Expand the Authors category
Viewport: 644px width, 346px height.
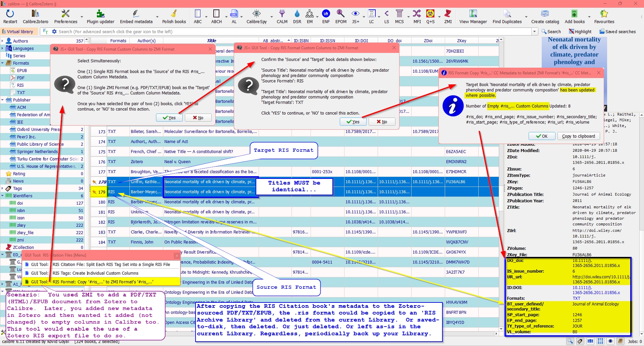[2, 41]
